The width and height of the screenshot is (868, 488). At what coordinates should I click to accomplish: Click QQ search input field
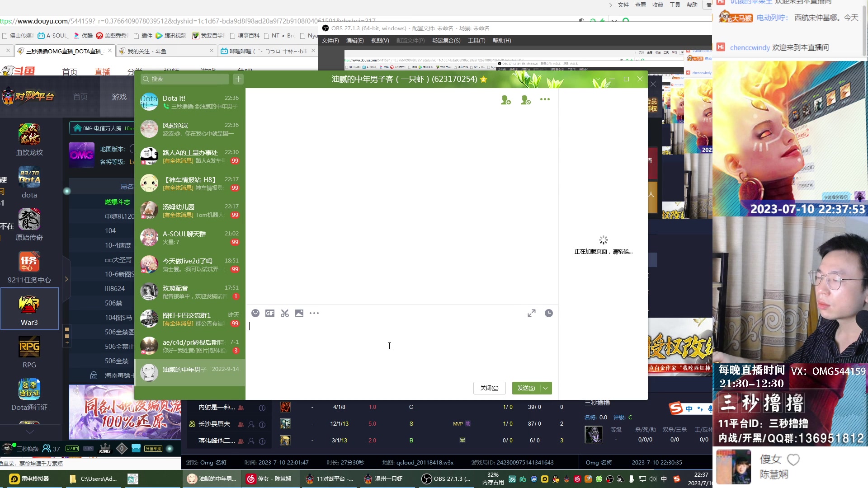[185, 79]
